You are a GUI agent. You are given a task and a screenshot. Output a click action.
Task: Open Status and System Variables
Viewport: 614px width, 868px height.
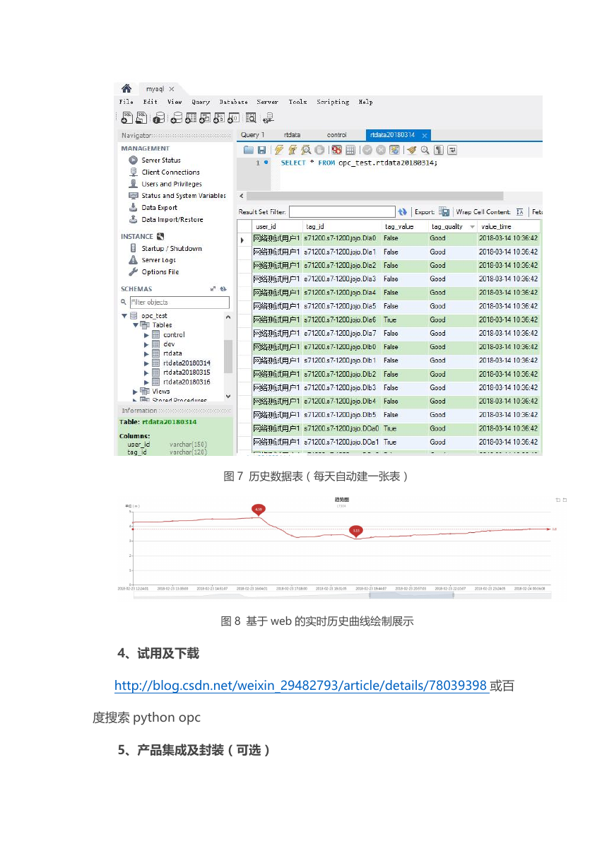click(184, 196)
